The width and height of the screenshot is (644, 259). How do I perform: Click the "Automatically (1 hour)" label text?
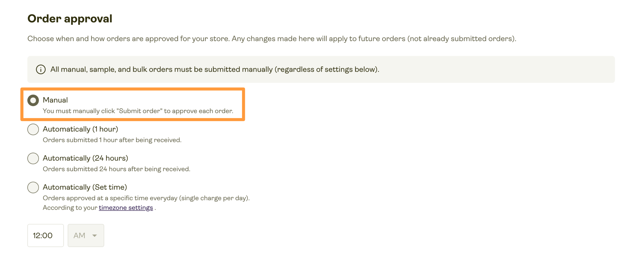click(x=80, y=129)
